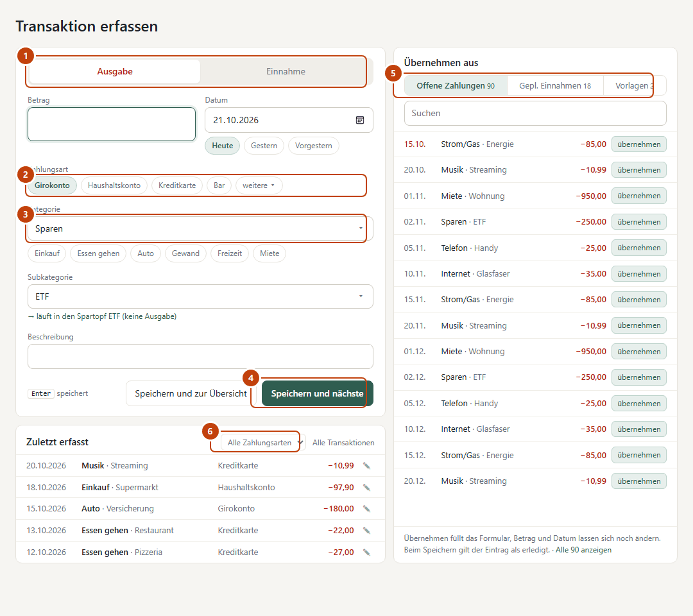Click übernehmen for Telefon Handy on 05.11.
The height and width of the screenshot is (616, 693).
pyautogui.click(x=638, y=248)
